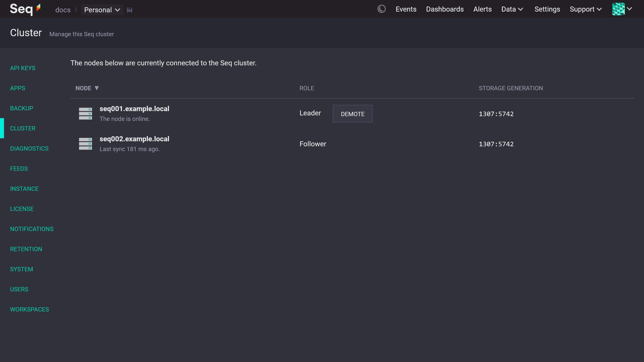This screenshot has width=644, height=362.
Task: Click the Follower role text
Action: click(313, 144)
